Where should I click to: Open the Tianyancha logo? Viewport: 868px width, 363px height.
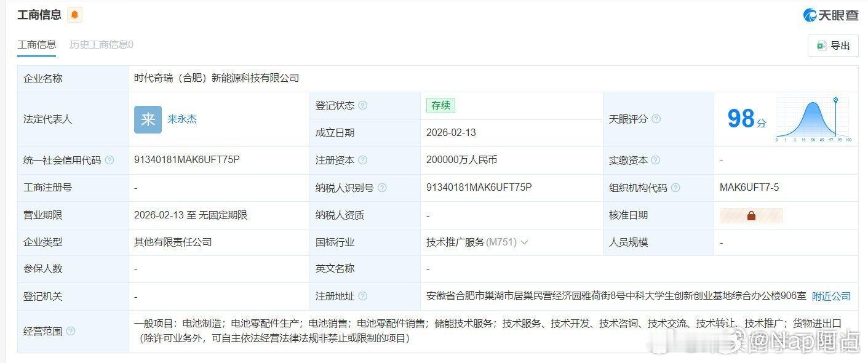(830, 15)
